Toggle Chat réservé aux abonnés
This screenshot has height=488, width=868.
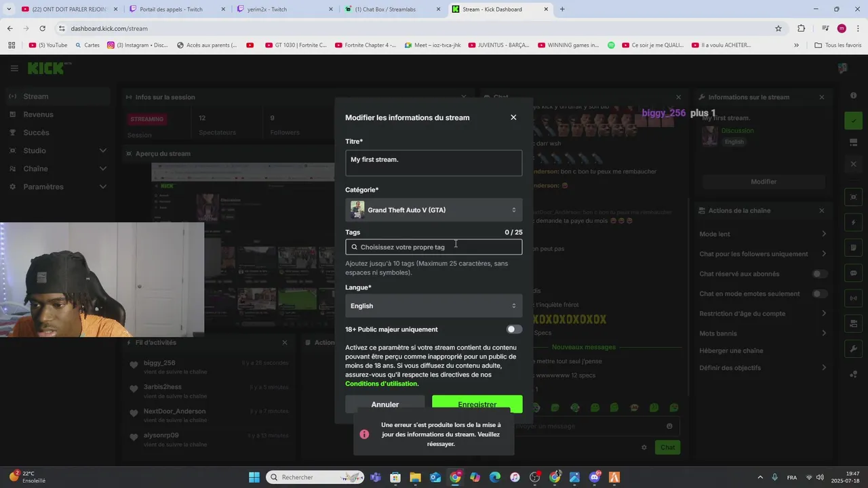(x=820, y=274)
